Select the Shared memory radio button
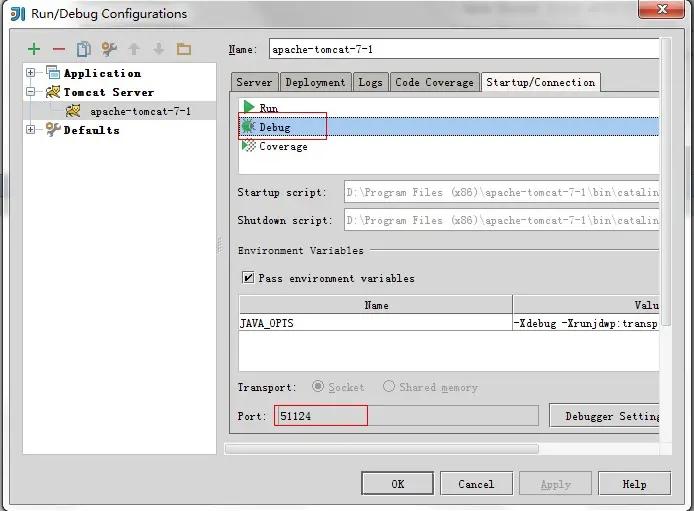The width and height of the screenshot is (694, 511). pos(389,386)
